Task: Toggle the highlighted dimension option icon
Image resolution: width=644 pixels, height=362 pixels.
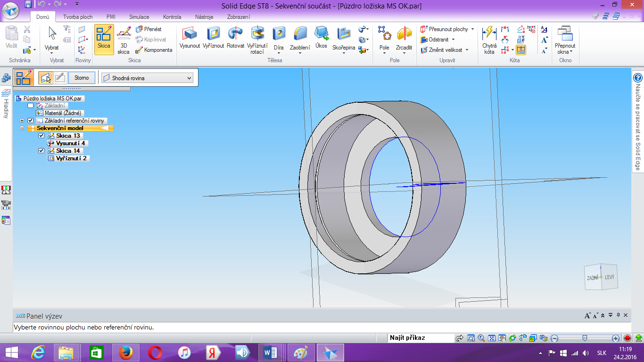Action: 521,50
